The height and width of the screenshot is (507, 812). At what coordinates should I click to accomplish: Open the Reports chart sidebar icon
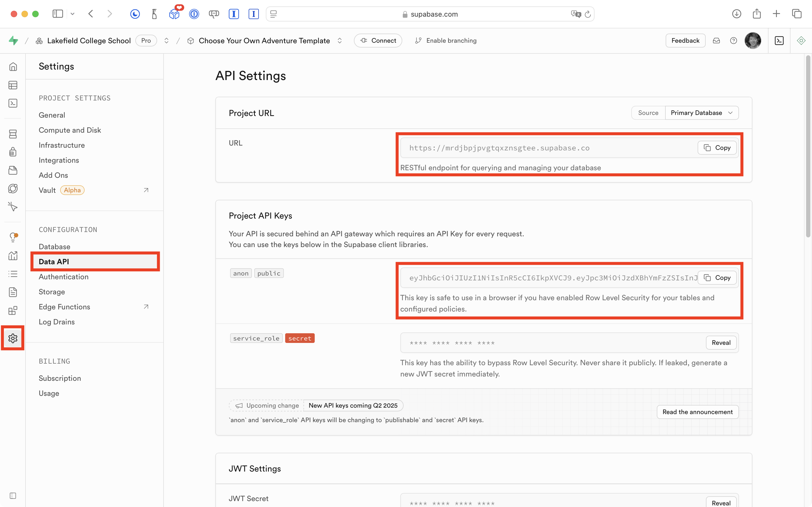point(13,256)
